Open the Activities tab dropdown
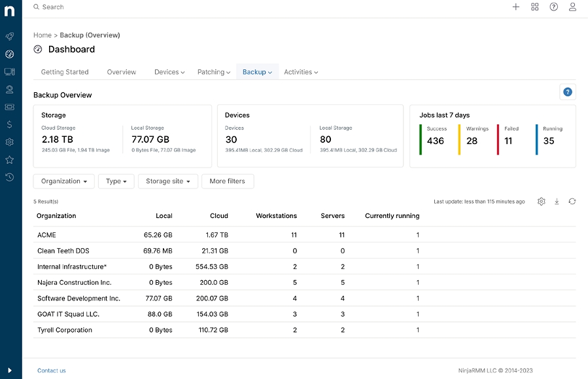Viewport: 588px width, 379px height. pyautogui.click(x=301, y=72)
